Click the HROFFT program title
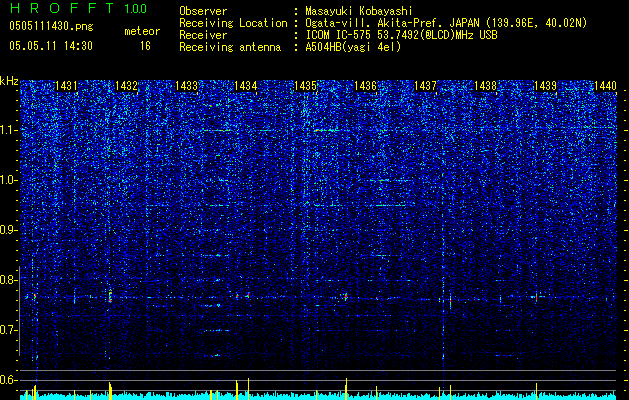 point(62,8)
